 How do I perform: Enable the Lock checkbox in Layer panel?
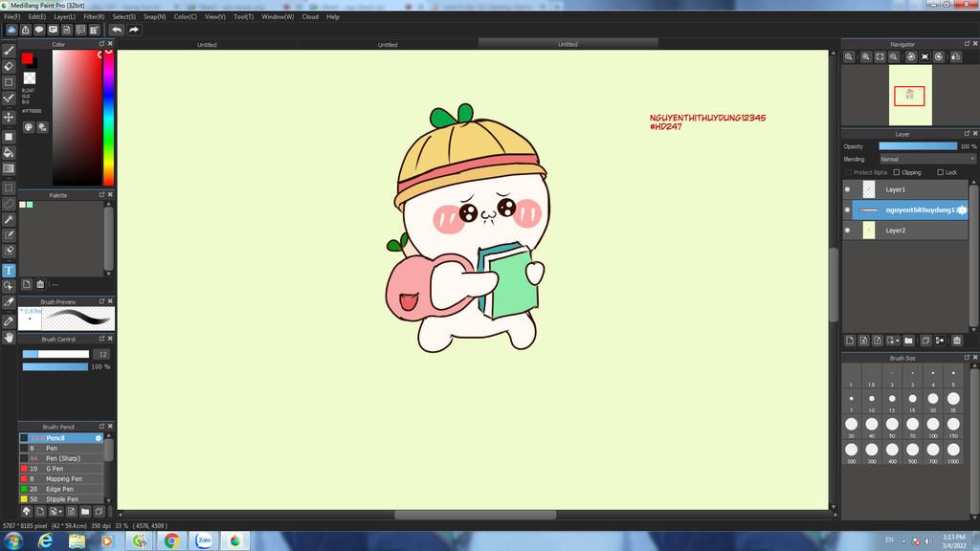click(940, 172)
